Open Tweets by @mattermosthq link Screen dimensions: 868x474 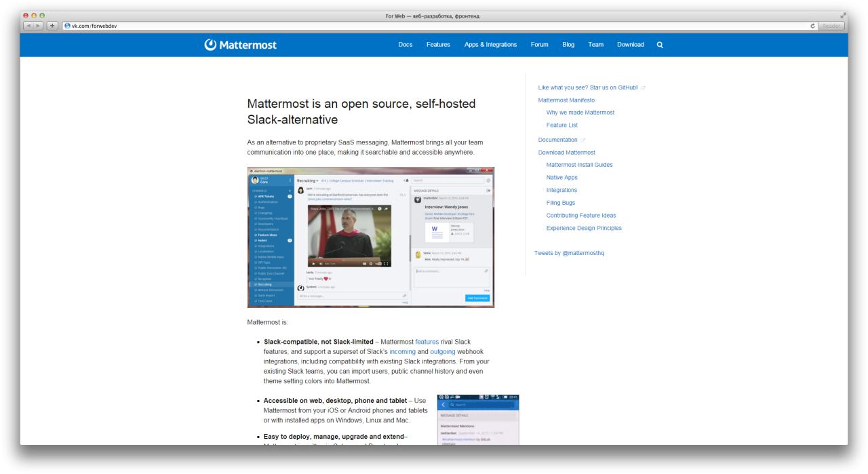(x=569, y=253)
